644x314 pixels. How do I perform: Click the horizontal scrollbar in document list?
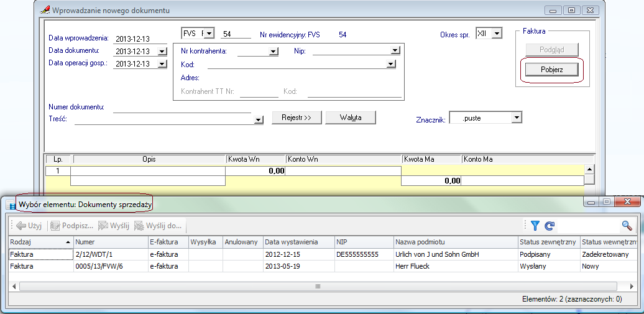coord(317,287)
